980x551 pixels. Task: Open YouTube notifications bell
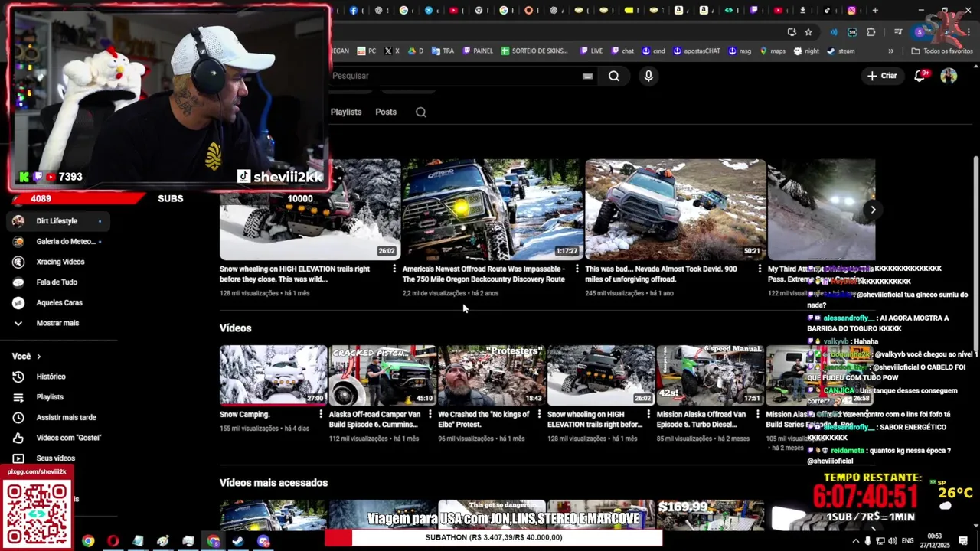point(920,76)
